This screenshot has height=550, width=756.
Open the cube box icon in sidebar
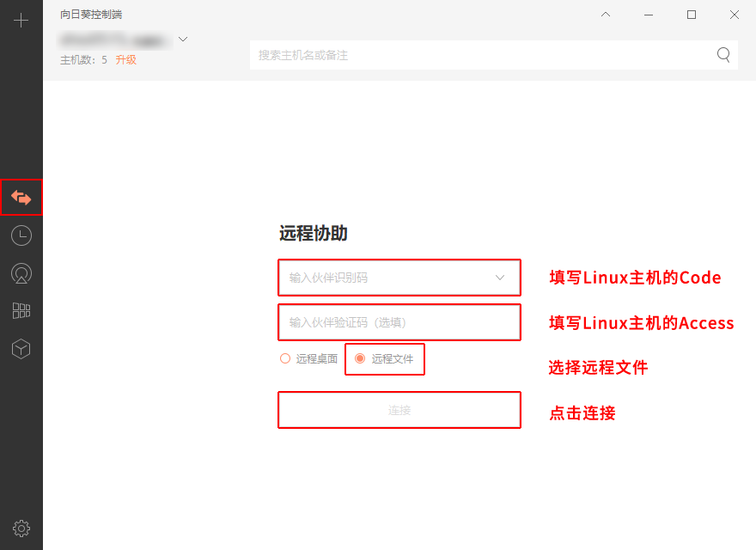(21, 349)
